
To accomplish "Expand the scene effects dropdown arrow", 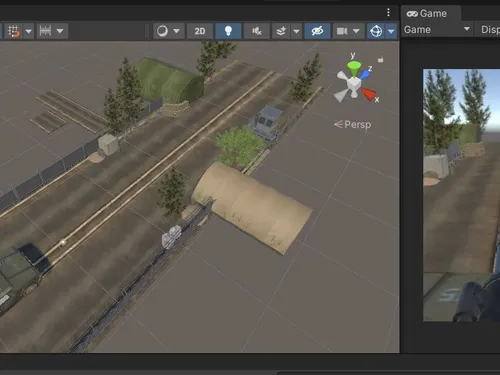I will click(296, 31).
